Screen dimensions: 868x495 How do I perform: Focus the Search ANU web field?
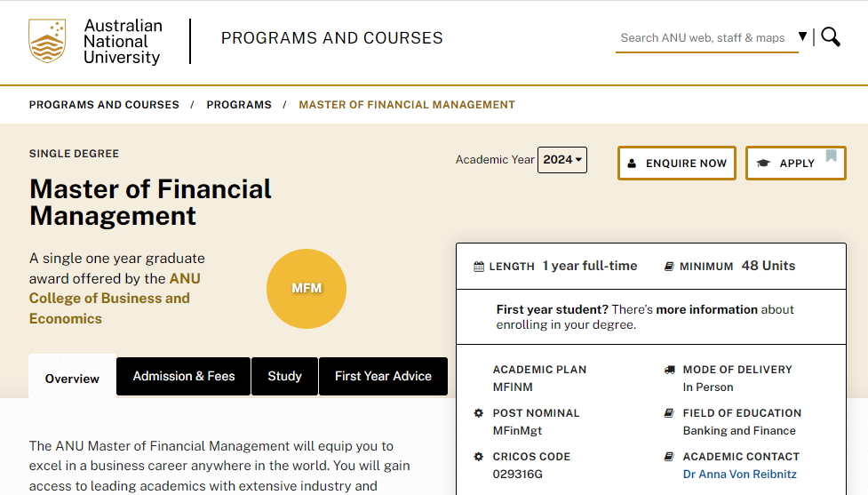[702, 37]
